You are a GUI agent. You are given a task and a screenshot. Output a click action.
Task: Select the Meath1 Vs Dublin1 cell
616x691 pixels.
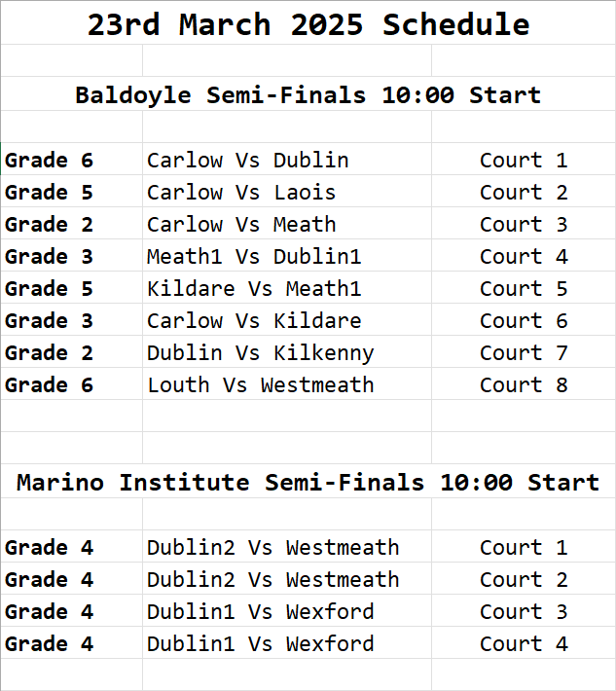pos(254,256)
